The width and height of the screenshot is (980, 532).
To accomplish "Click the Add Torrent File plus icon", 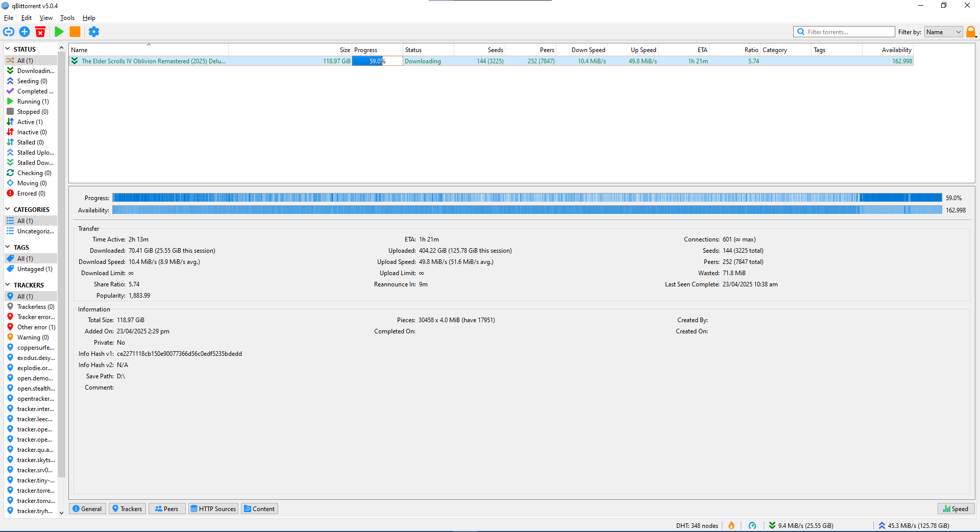I will coord(24,32).
